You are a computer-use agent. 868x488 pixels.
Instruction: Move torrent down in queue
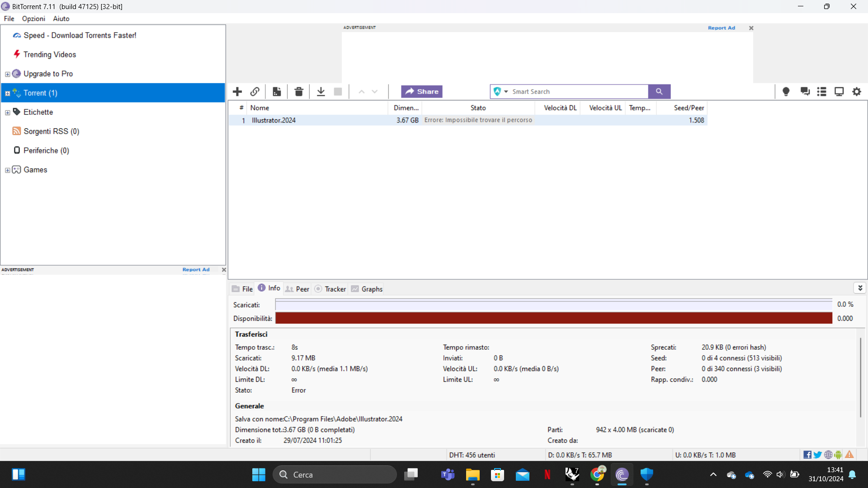375,92
